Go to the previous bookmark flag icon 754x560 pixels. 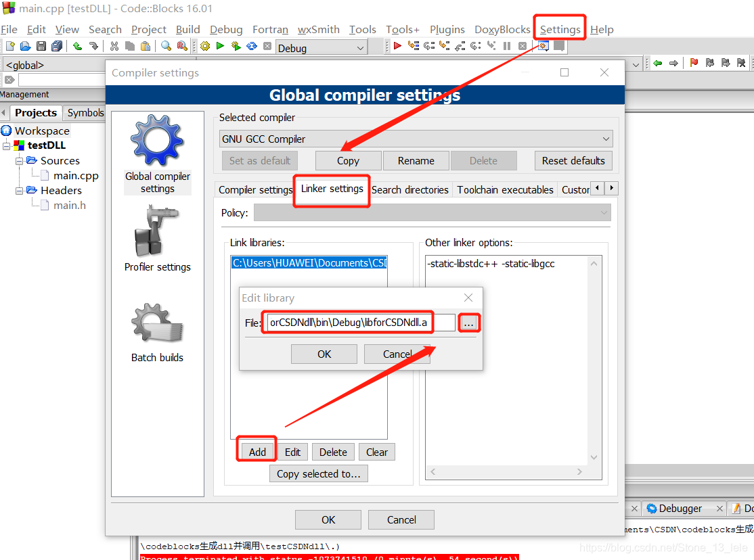710,63
